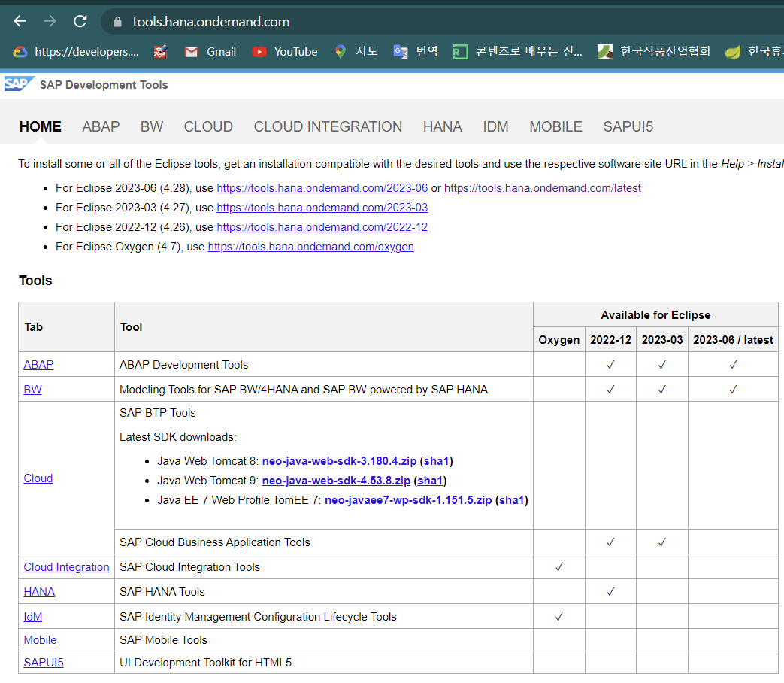Open the IDM navigation tab
Image resolution: width=784 pixels, height=683 pixels.
pos(495,126)
